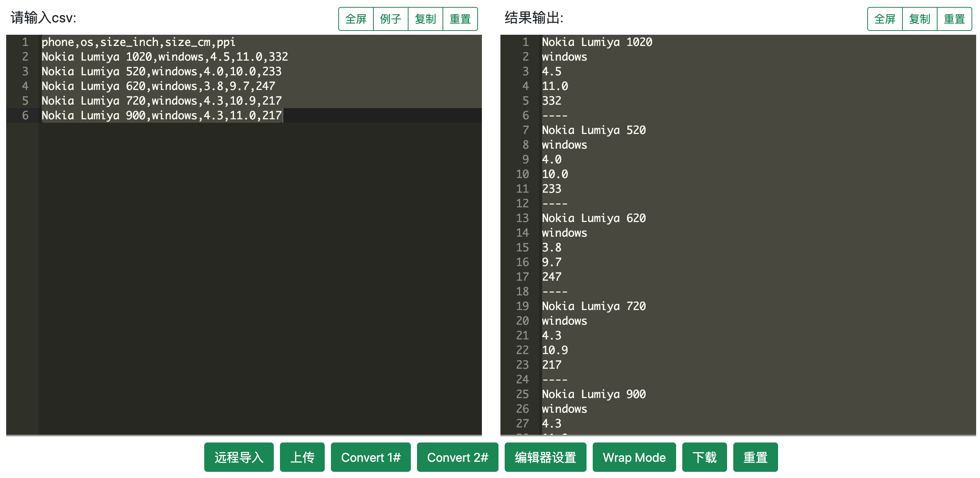This screenshot has height=478, width=980.
Task: Run Convert 2# conversion
Action: 458,457
